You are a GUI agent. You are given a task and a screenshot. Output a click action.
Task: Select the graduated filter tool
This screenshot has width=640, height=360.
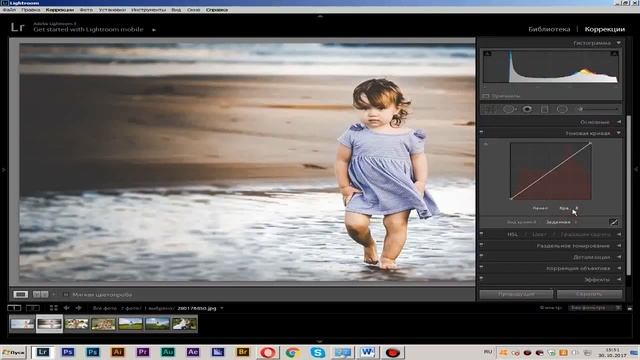tap(544, 109)
